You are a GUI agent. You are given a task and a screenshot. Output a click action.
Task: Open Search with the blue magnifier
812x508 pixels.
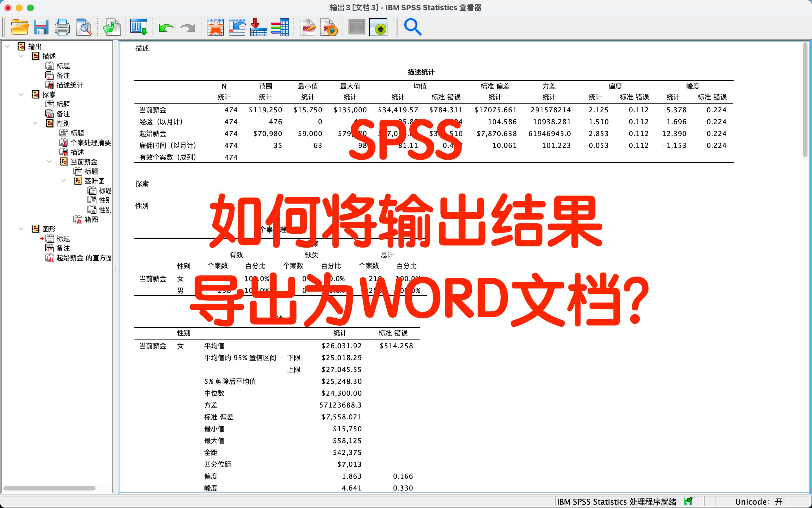[x=413, y=27]
